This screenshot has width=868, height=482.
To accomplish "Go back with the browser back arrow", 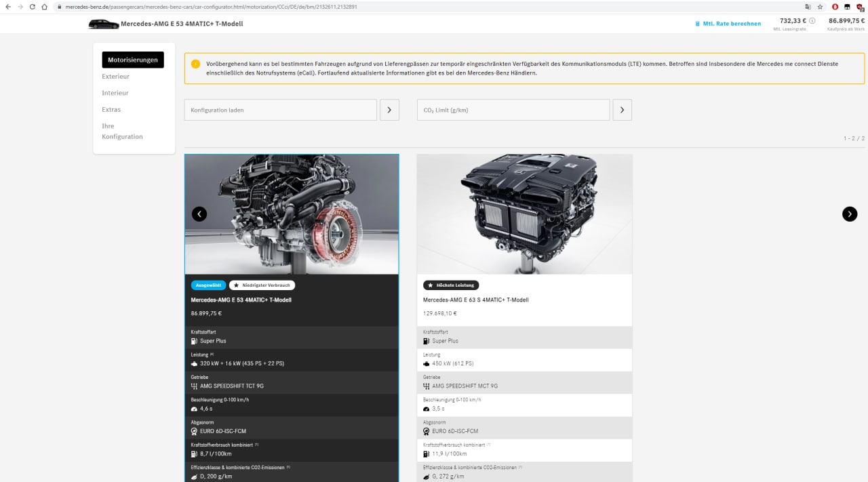I will (7, 6).
